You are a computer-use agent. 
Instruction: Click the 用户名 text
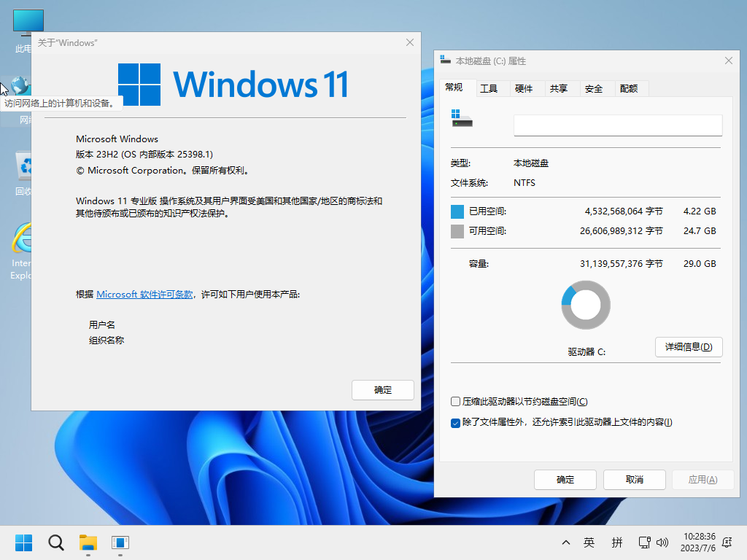pos(102,324)
